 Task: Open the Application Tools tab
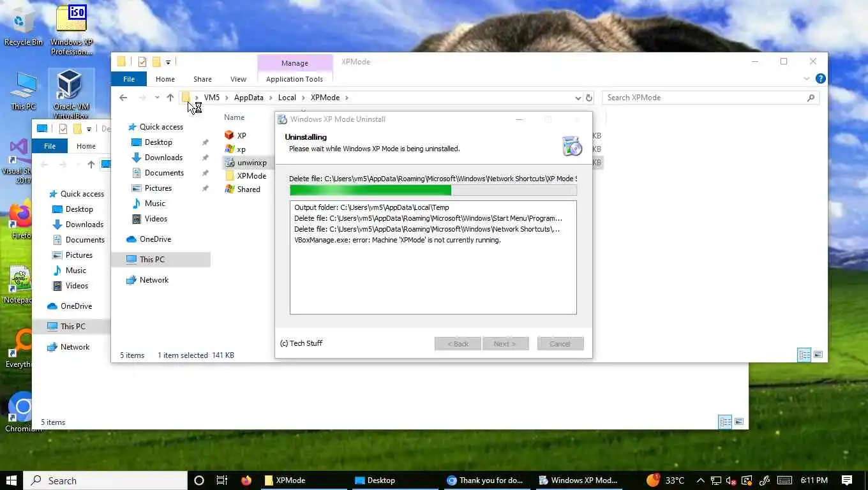click(x=294, y=79)
